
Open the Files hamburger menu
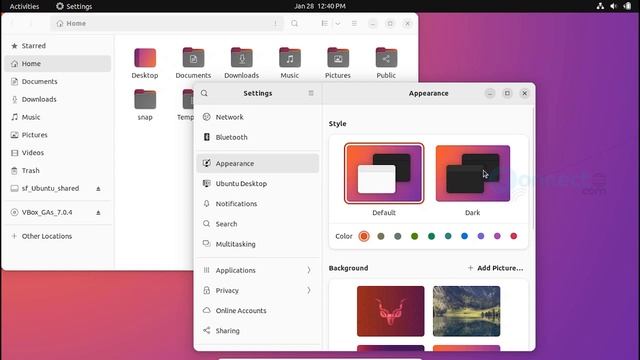tap(354, 24)
